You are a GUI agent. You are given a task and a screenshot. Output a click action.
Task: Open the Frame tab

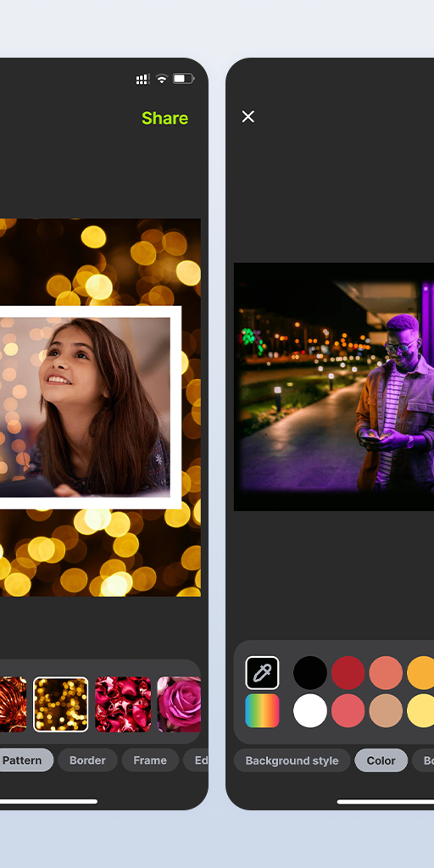coord(150,760)
